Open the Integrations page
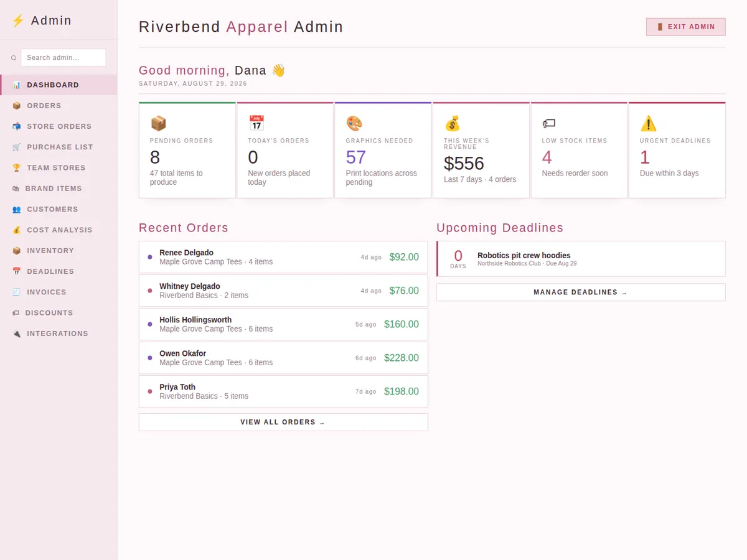The image size is (747, 560). pyautogui.click(x=59, y=334)
